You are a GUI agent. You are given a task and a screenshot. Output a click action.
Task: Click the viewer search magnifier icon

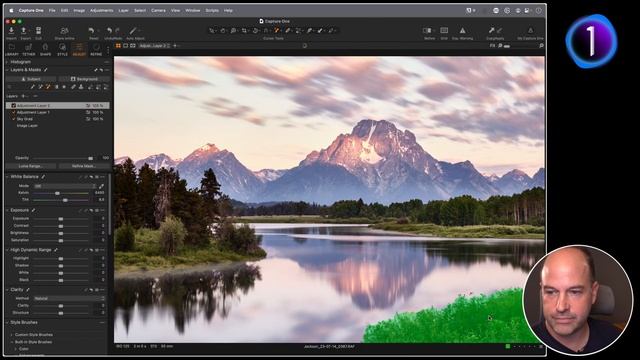tap(541, 46)
